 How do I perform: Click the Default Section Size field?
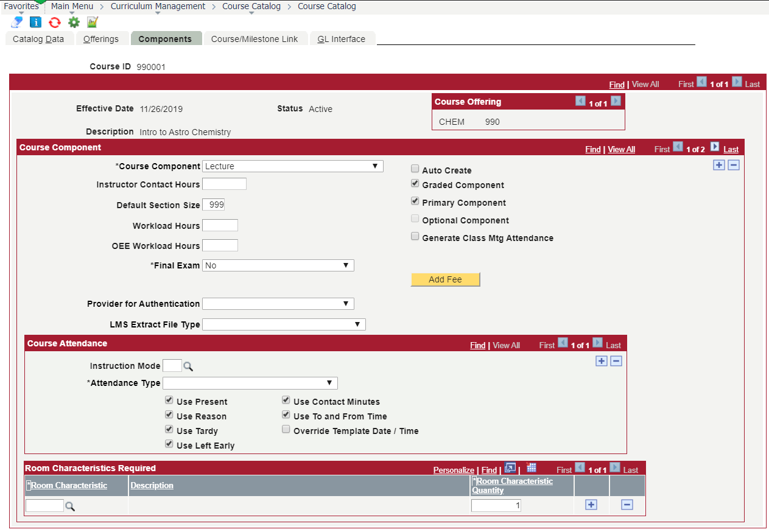point(213,205)
